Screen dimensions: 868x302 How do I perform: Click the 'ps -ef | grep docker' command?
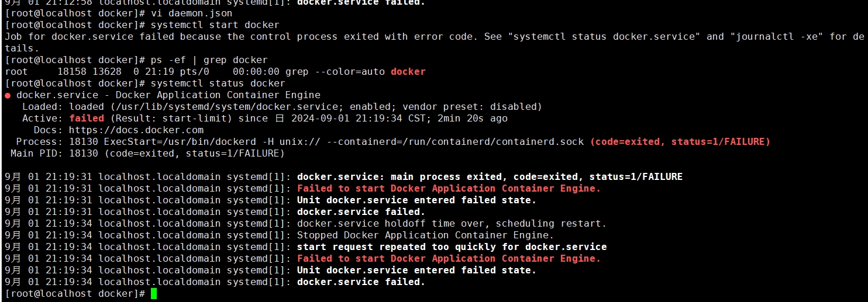(x=209, y=60)
